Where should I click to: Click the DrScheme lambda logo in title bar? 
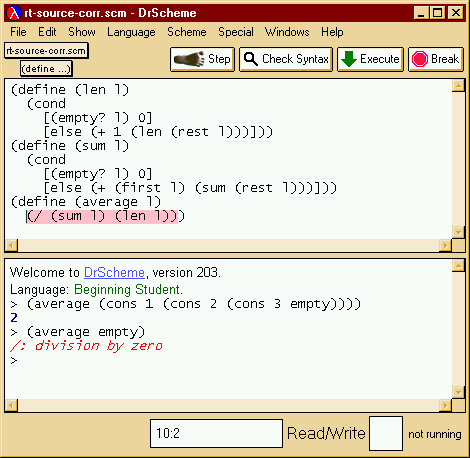click(x=14, y=13)
